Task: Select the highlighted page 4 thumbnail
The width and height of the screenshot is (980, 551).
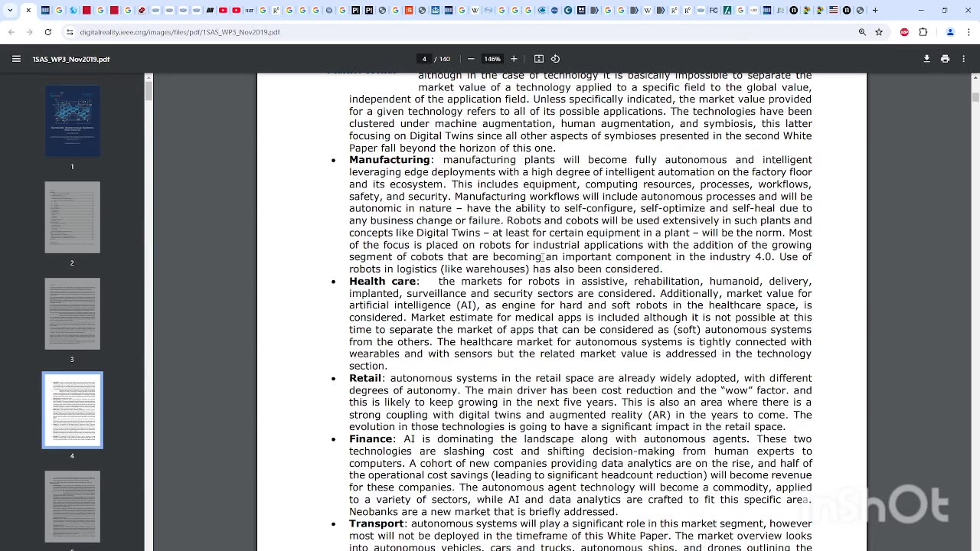Action: click(x=72, y=410)
